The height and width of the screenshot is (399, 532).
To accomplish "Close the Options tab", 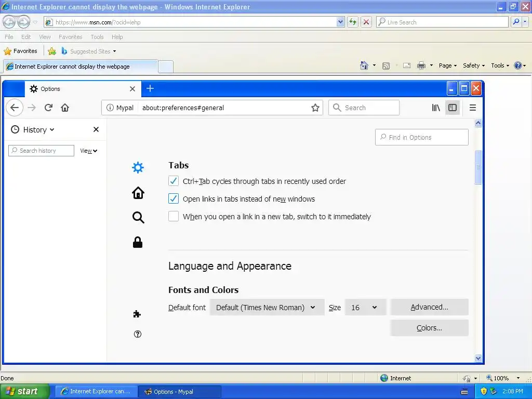I will pos(132,89).
